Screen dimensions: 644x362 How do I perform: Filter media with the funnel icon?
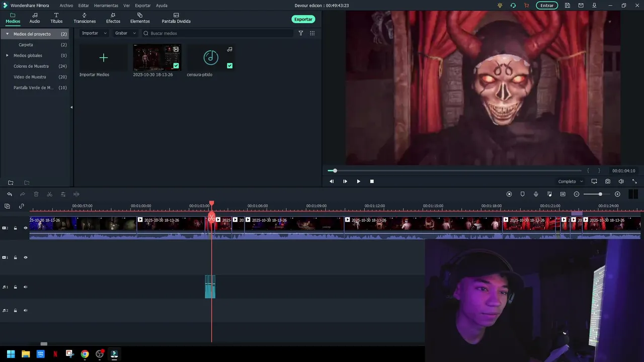(301, 33)
